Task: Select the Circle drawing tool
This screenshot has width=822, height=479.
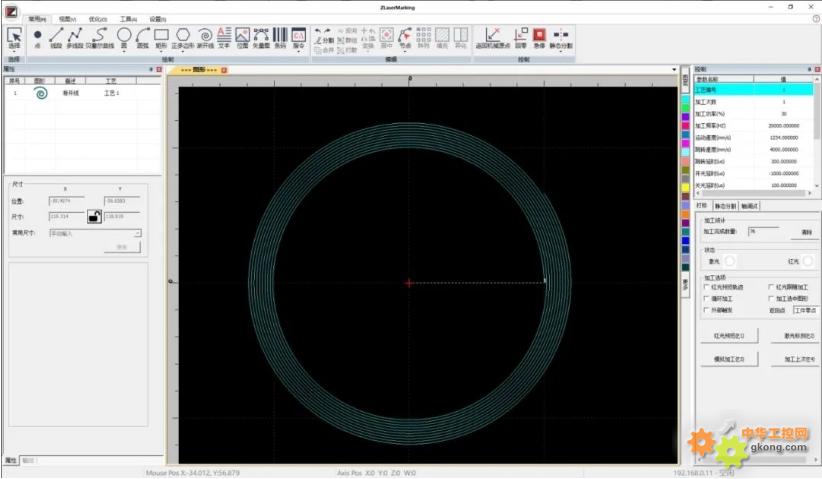Action: tap(124, 36)
